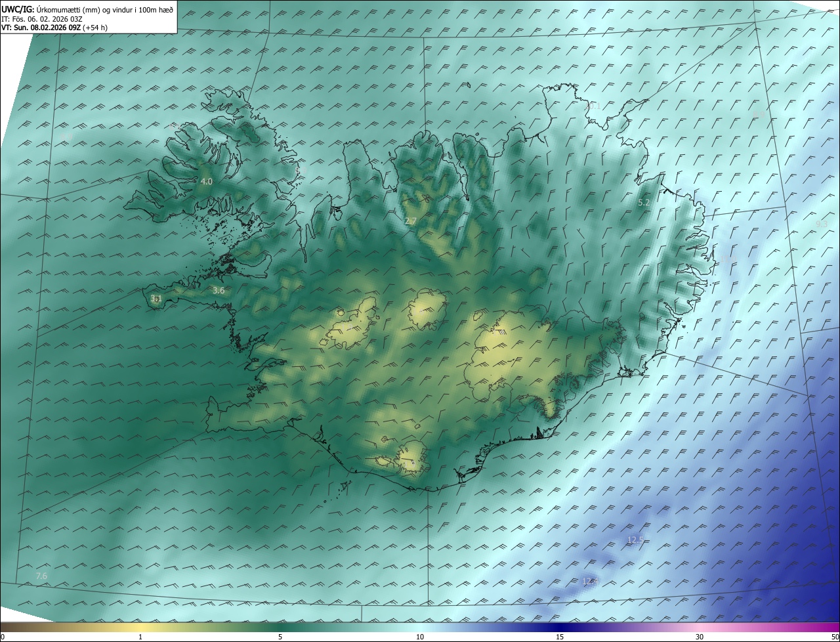This screenshot has width=840, height=642.
Task: Click the 7.6 value label in the southwest ocean
Action: pyautogui.click(x=41, y=576)
